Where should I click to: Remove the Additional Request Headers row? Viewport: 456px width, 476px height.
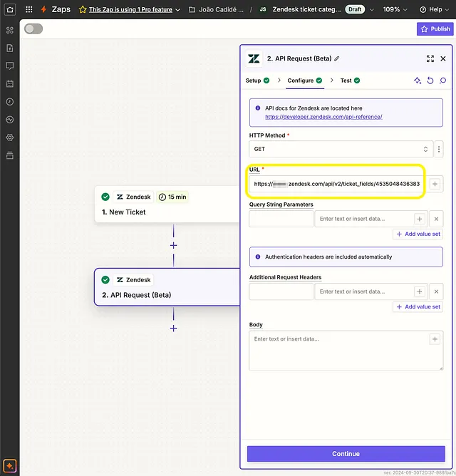(436, 291)
